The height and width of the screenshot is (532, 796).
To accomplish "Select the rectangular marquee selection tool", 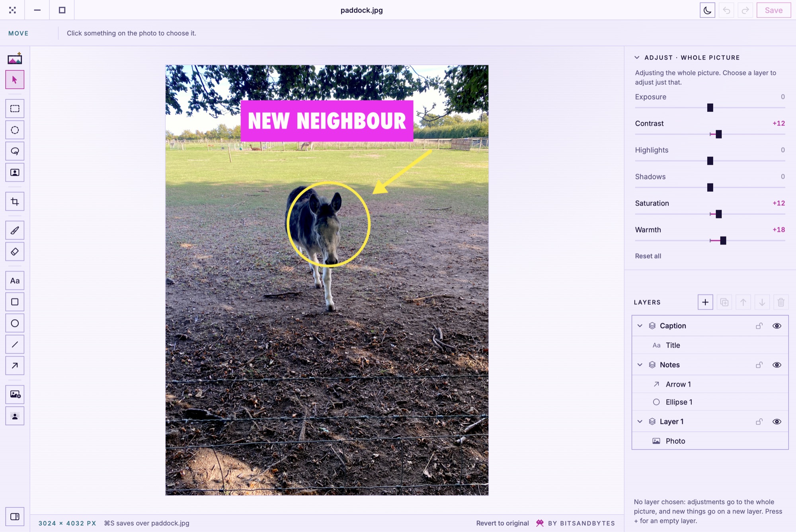I will coord(15,109).
